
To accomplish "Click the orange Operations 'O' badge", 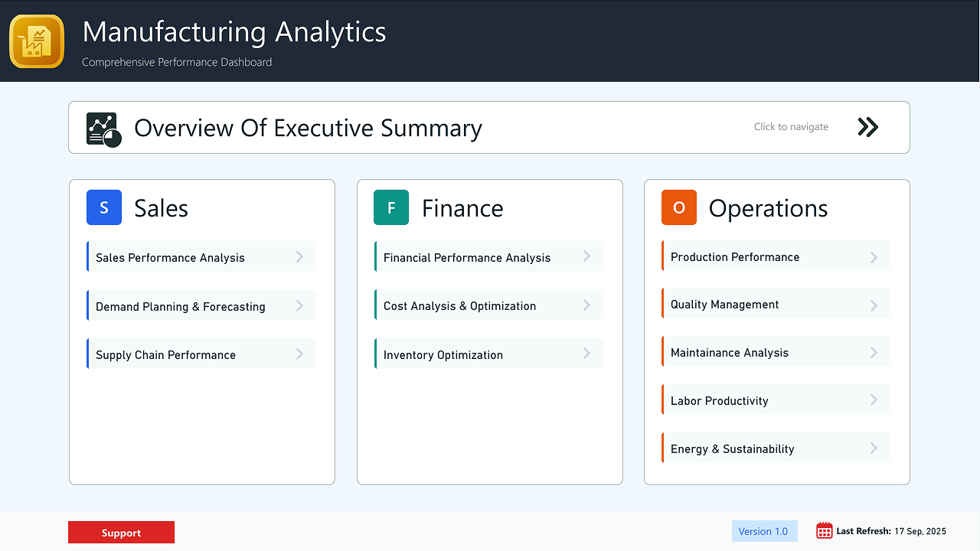I will 679,207.
